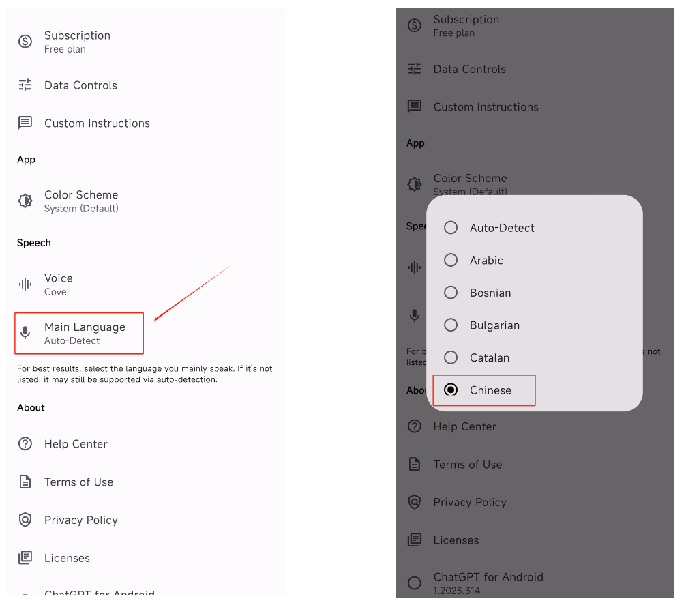
Task: Click the Help Center question mark icon, left screen
Action: (x=25, y=444)
